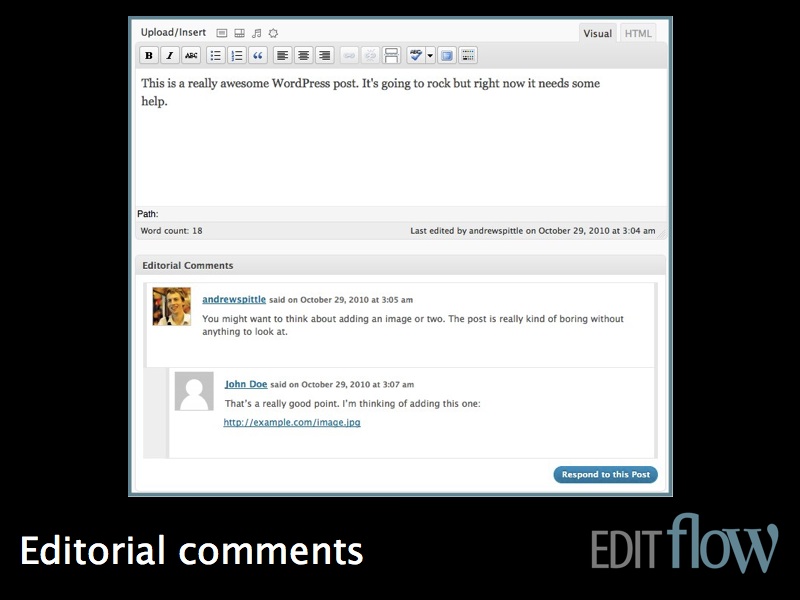
Task: Show the kitchen sink toolbar row
Action: pos(468,55)
